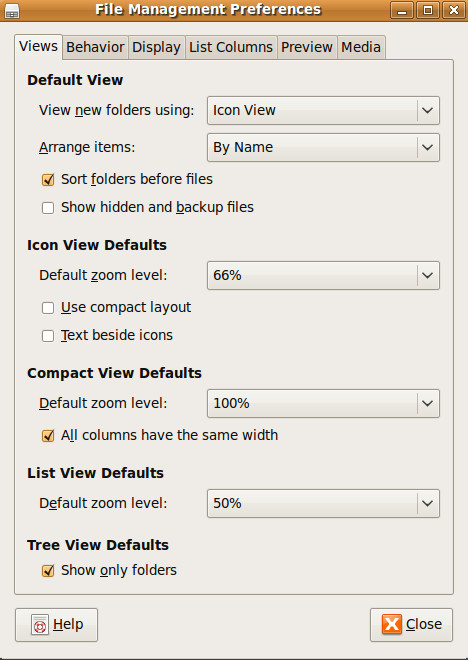Click the lifebuoy Help icon
468x660 pixels.
[40, 625]
